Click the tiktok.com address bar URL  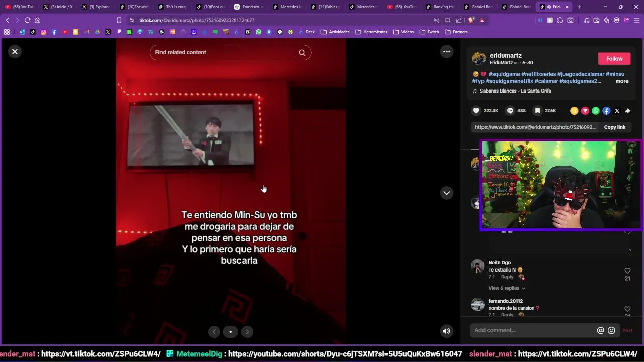pyautogui.click(x=197, y=20)
